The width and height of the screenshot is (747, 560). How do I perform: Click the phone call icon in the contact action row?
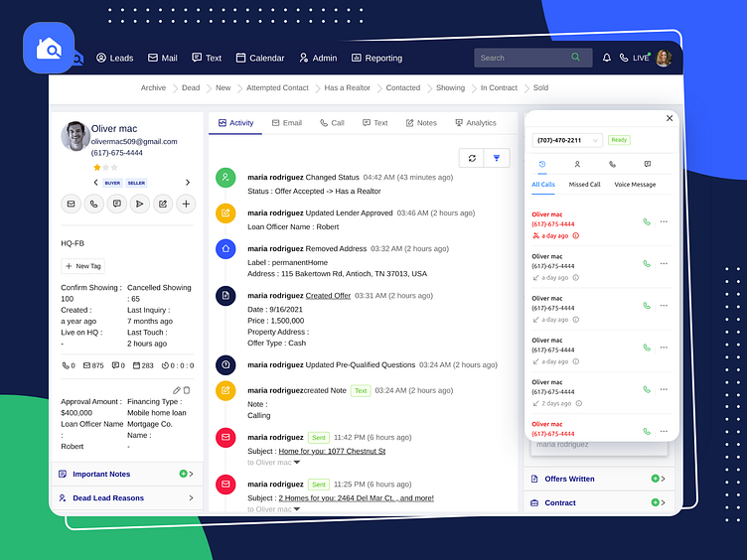(93, 204)
